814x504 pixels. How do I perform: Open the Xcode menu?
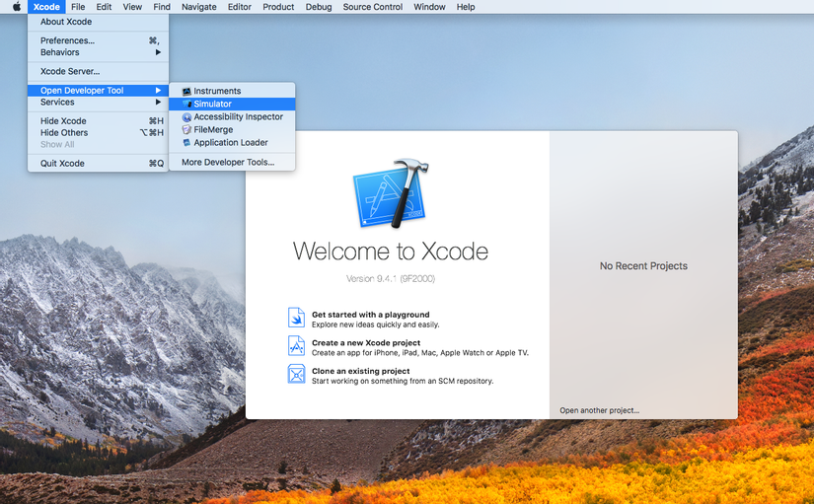46,7
